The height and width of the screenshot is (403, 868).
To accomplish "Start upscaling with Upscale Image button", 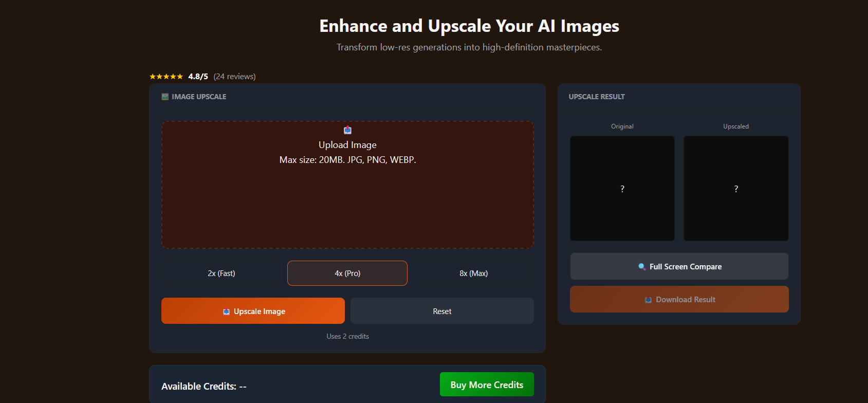I will point(253,311).
